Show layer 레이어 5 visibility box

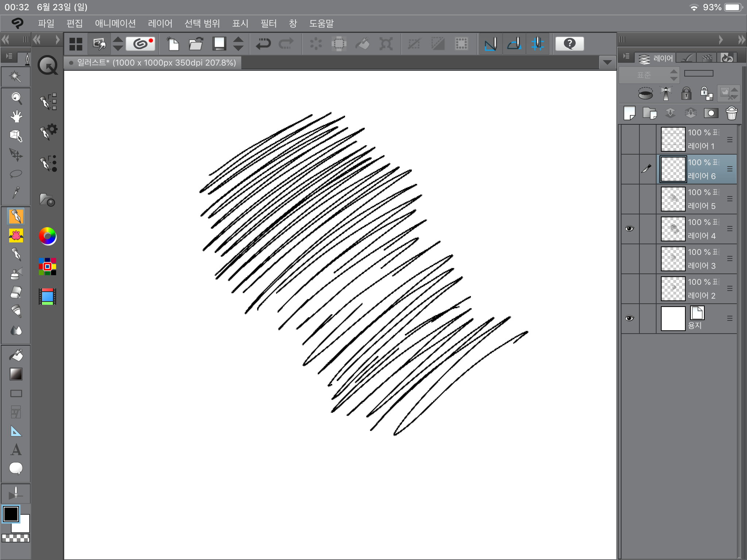[x=630, y=199]
